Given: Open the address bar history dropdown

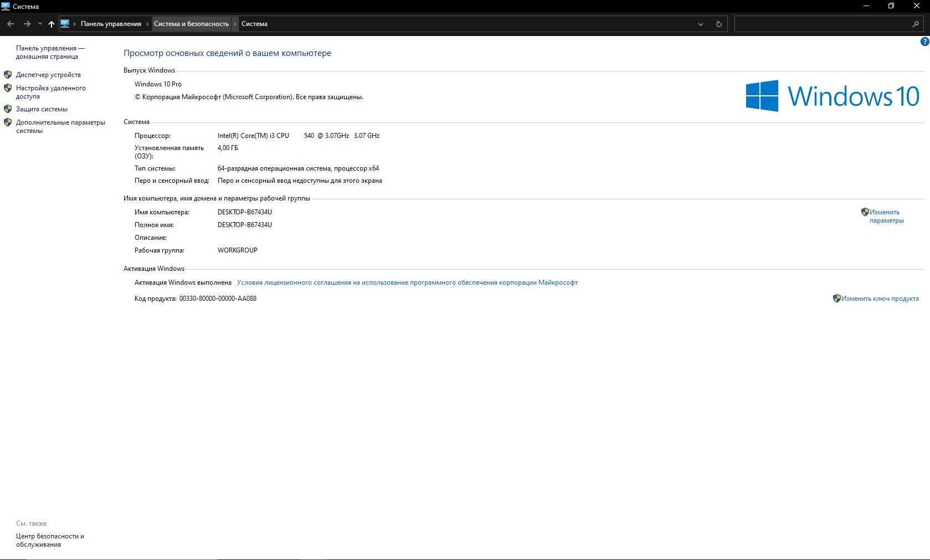Looking at the screenshot, I should click(x=700, y=24).
